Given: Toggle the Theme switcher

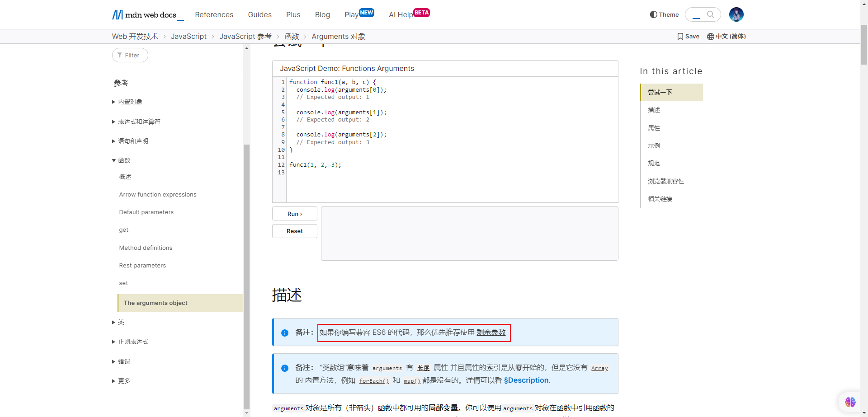Looking at the screenshot, I should click(x=664, y=14).
